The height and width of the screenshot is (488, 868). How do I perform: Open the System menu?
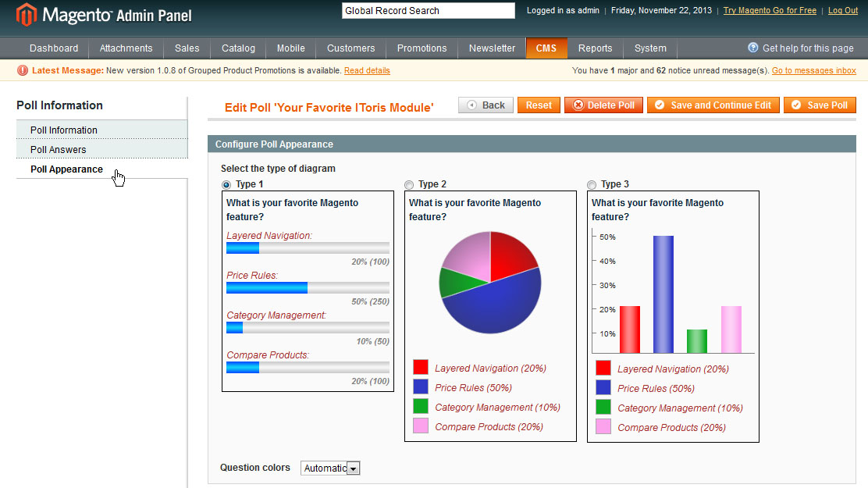point(650,48)
